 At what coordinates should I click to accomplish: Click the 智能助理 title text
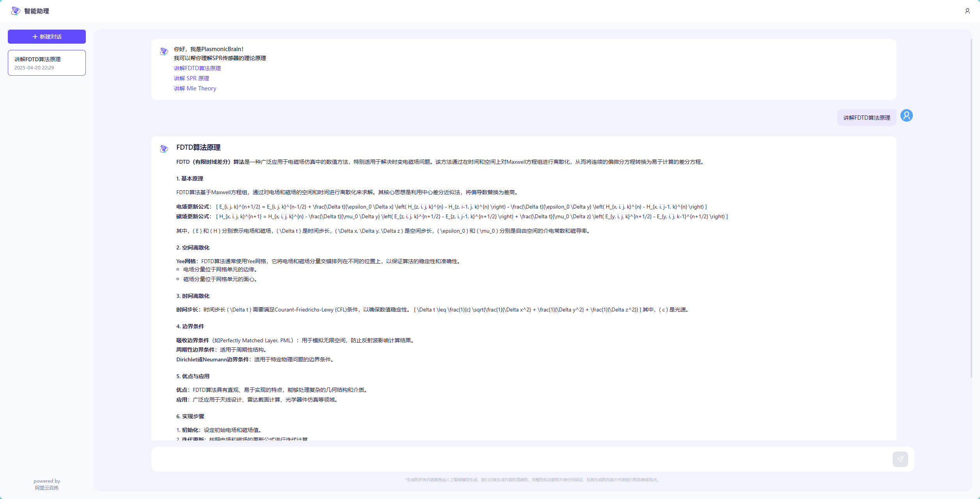coord(37,11)
